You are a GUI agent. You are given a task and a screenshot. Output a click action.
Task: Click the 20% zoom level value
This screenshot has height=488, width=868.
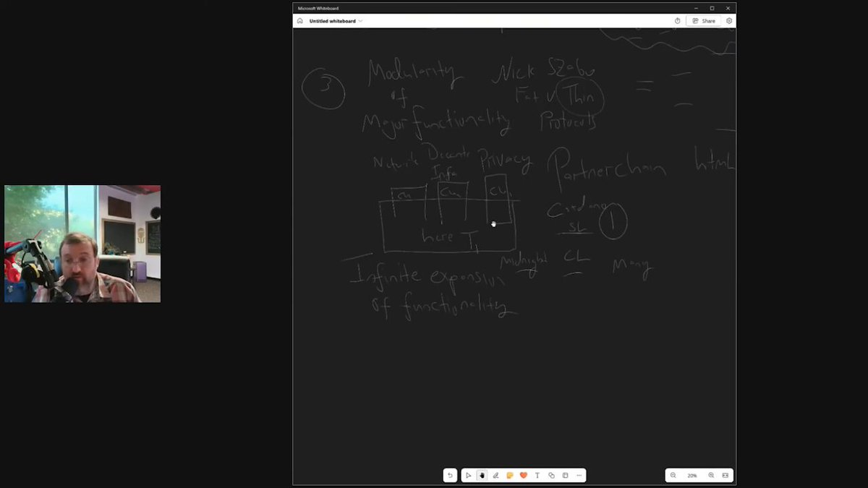(692, 475)
